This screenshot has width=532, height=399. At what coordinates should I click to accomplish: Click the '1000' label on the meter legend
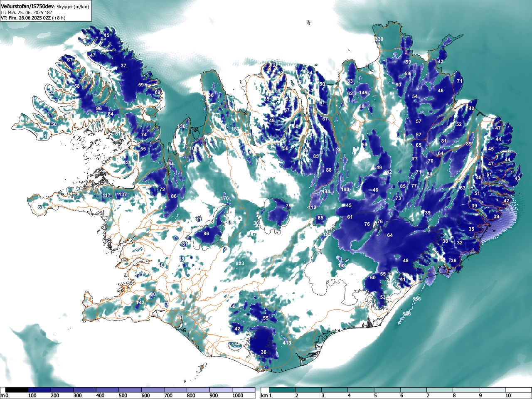[x=238, y=396]
